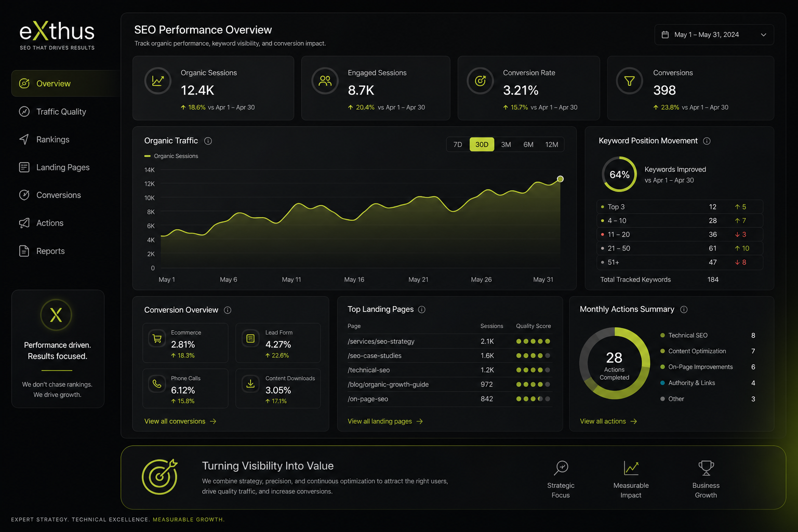Click the Business Growth trophy icon
The image size is (798, 532).
(706, 468)
